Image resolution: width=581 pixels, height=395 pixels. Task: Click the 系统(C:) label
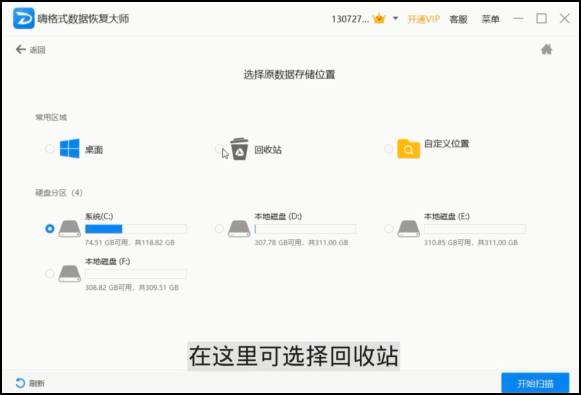(99, 216)
